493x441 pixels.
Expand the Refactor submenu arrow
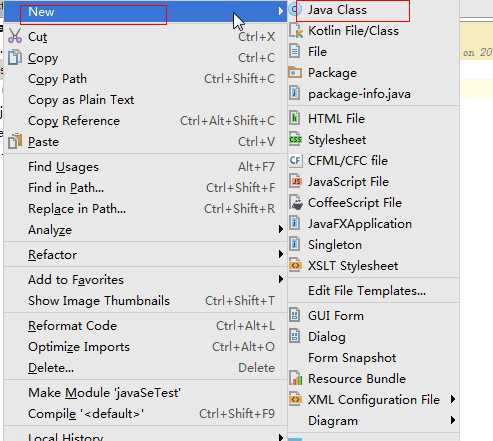[x=281, y=254]
